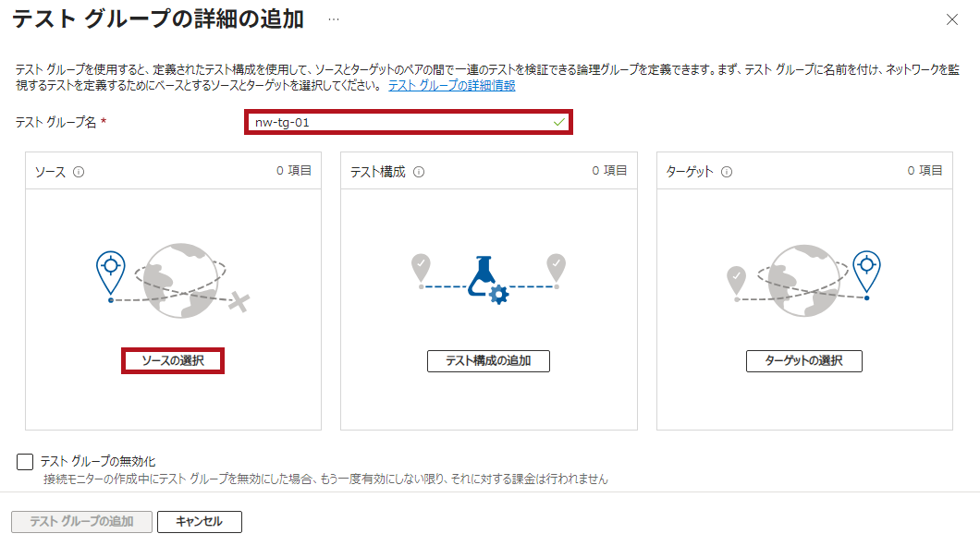Click the テスト構成 info icon
Image resolution: width=980 pixels, height=546 pixels.
coord(419,172)
